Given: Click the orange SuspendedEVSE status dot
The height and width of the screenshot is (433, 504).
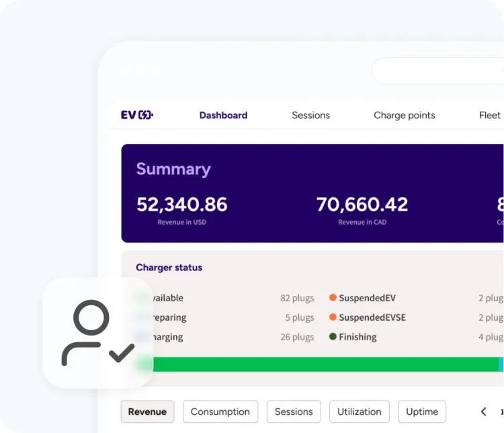Looking at the screenshot, I should (x=333, y=317).
